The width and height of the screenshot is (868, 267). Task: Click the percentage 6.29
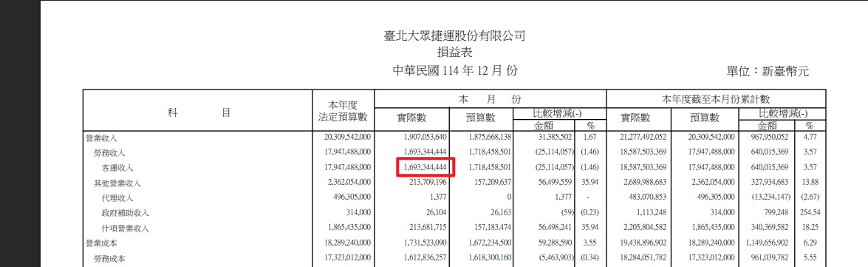810,243
